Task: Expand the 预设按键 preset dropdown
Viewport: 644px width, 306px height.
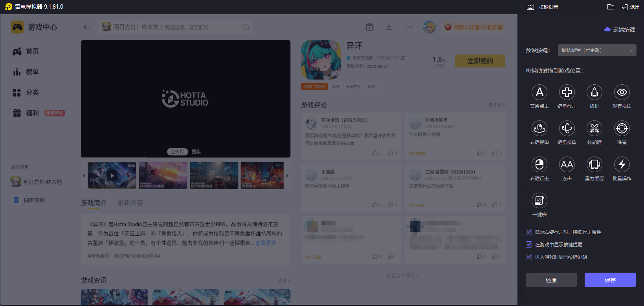Action: pos(597,50)
